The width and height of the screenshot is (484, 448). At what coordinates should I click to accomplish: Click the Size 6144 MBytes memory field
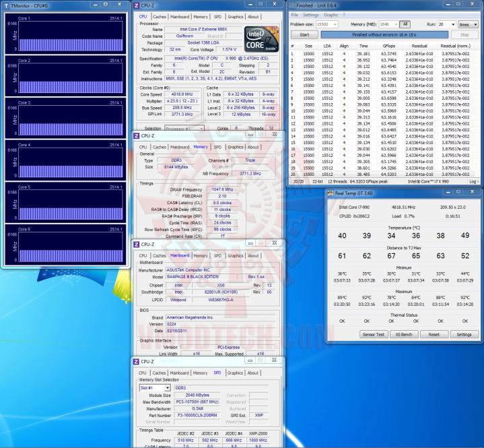pyautogui.click(x=176, y=167)
